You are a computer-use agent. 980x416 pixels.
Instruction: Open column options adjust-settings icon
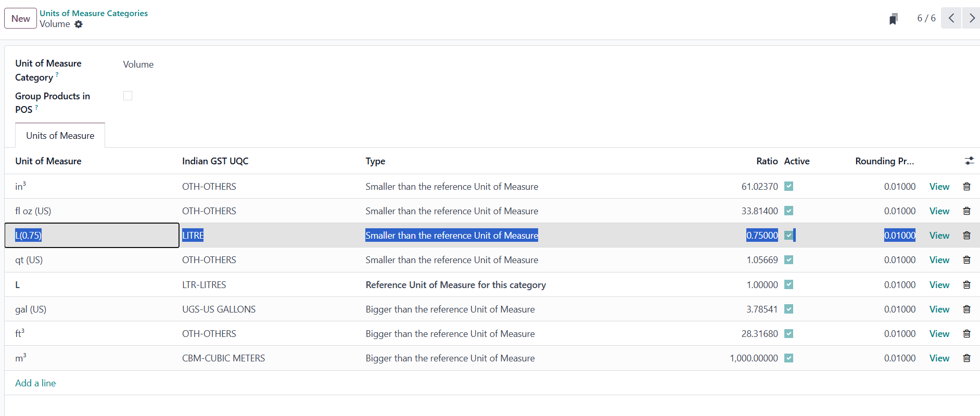(969, 161)
